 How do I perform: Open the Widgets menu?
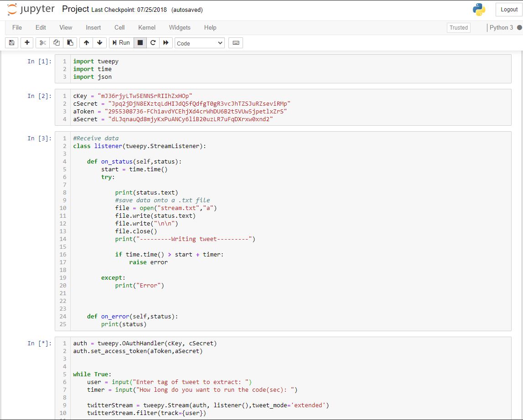point(180,28)
